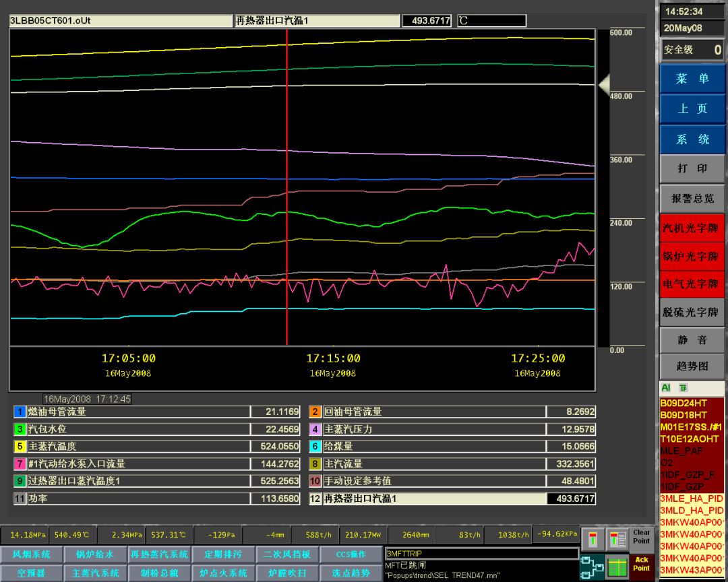Click the 打印 print button

pyautogui.click(x=692, y=168)
